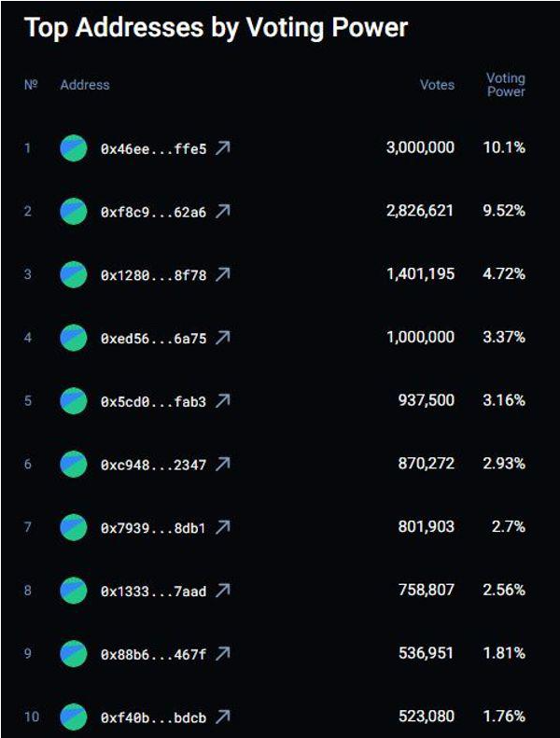Click the avatar for address 0x88b6...467f
560x738 pixels.
tap(74, 653)
